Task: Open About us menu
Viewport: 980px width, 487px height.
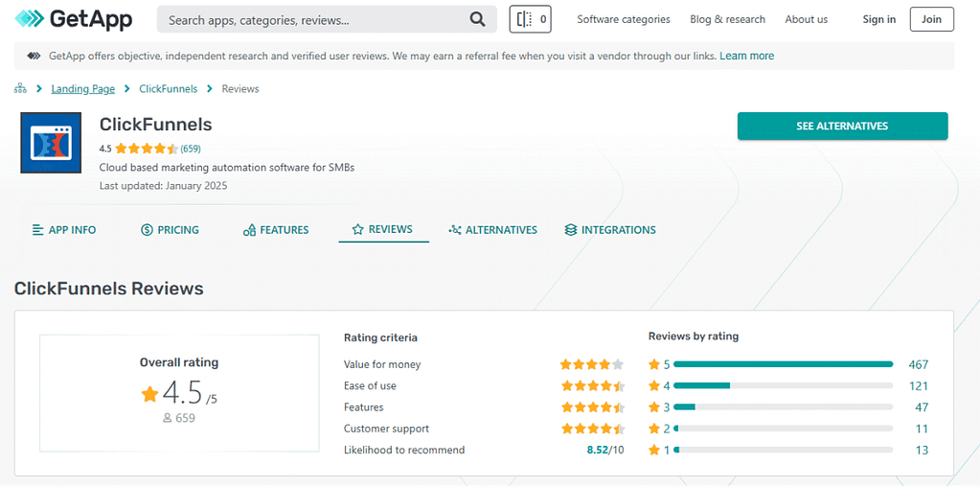Action: tap(807, 19)
